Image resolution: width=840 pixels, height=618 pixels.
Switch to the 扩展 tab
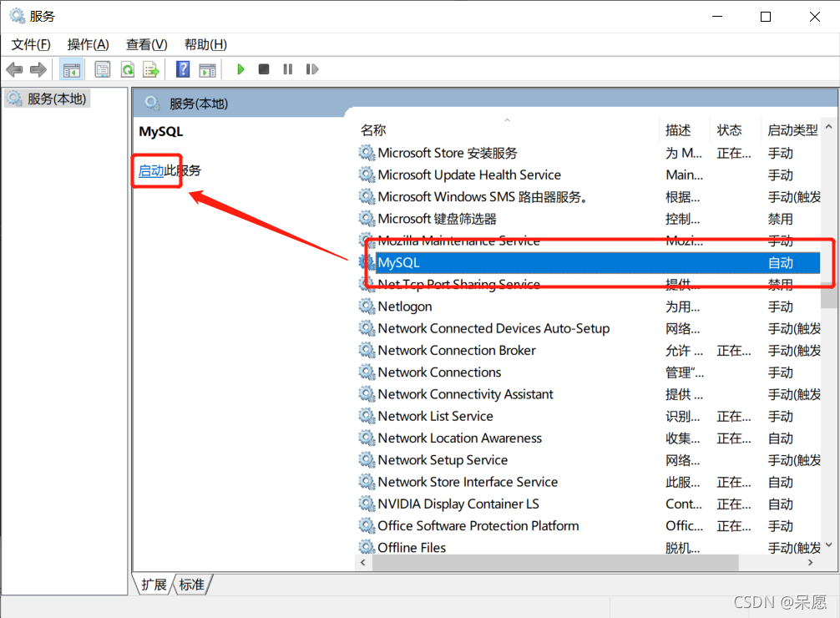click(x=154, y=585)
